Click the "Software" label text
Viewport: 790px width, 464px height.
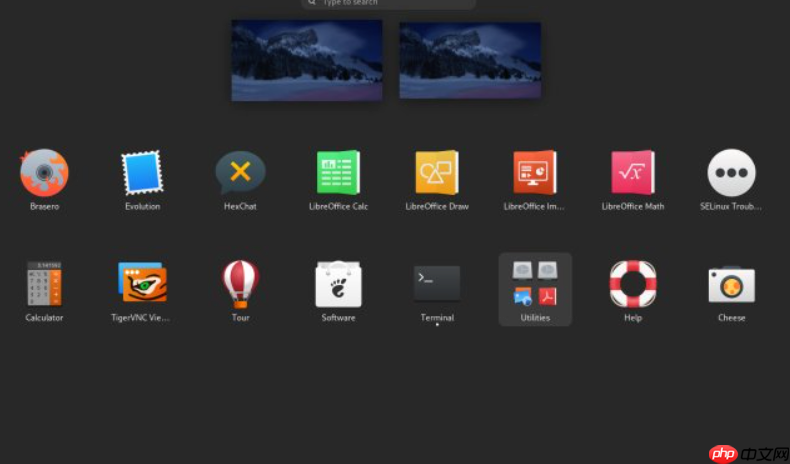338,318
